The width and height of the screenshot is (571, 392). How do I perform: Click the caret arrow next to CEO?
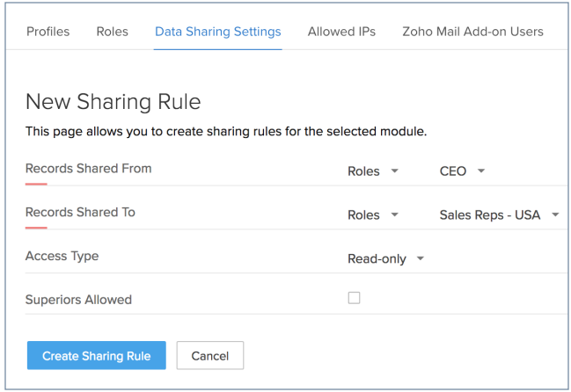(481, 171)
